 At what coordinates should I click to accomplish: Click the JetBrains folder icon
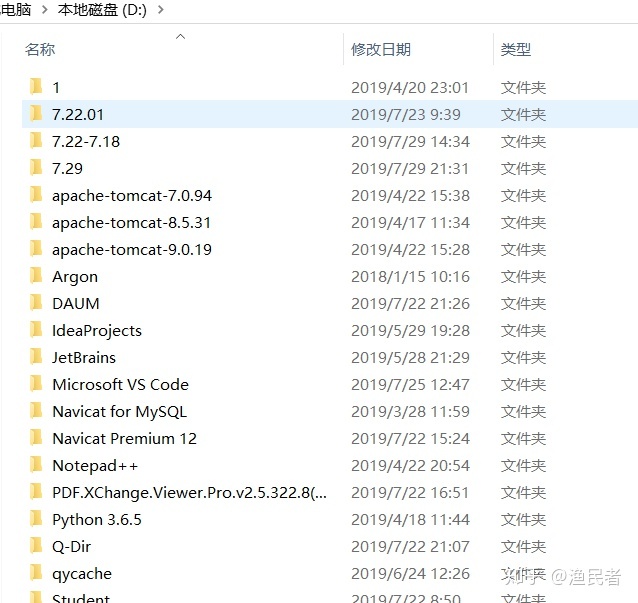36,356
